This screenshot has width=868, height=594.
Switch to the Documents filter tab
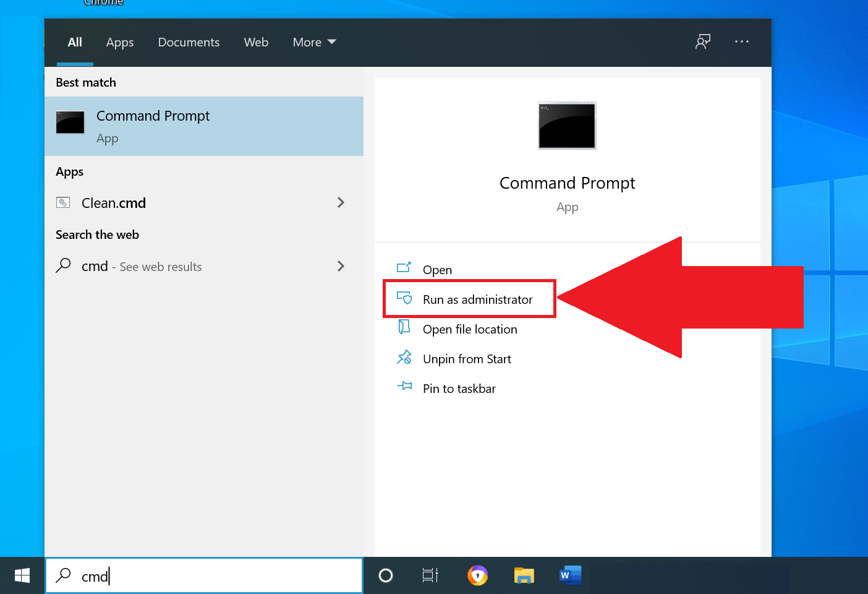[x=189, y=42]
